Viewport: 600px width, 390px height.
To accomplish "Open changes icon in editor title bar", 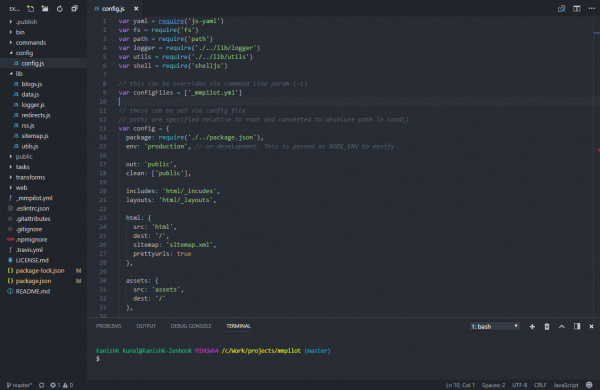I will point(561,8).
